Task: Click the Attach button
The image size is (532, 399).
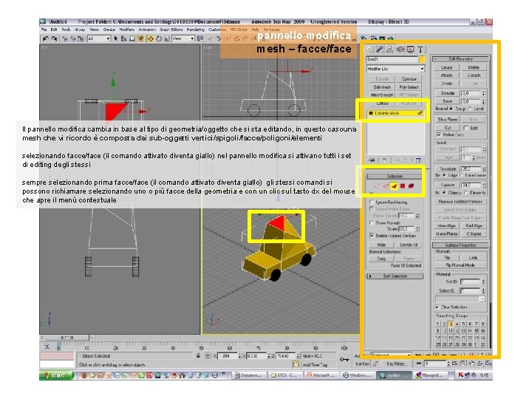Action: tap(446, 75)
